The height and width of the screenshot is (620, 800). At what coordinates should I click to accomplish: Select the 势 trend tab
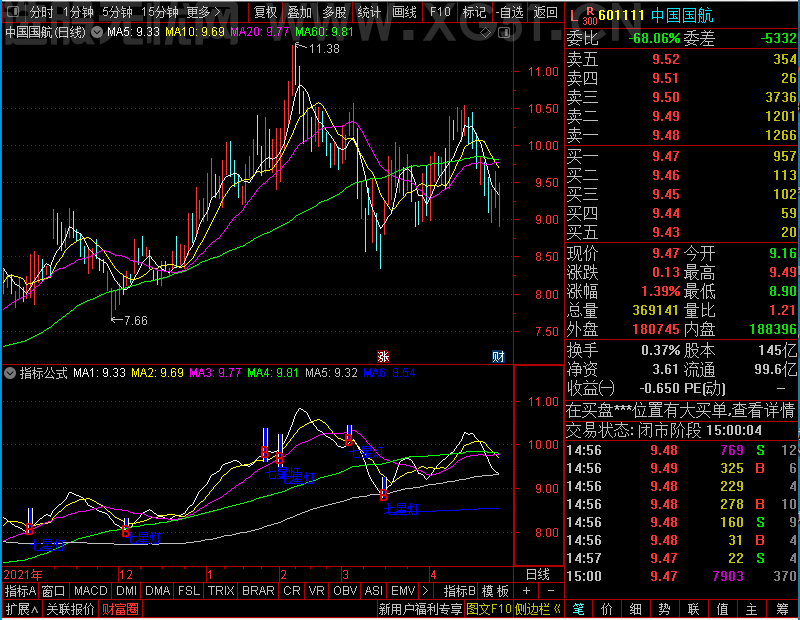click(x=664, y=609)
